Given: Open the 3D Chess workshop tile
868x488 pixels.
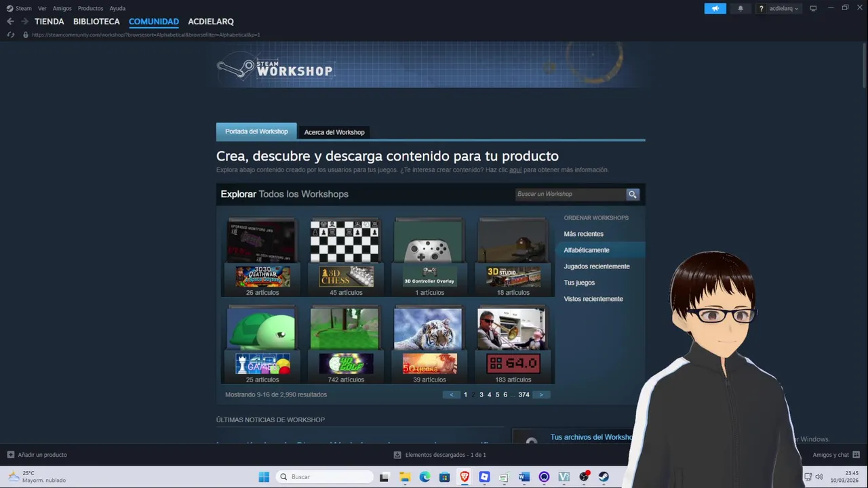Looking at the screenshot, I should (x=346, y=257).
